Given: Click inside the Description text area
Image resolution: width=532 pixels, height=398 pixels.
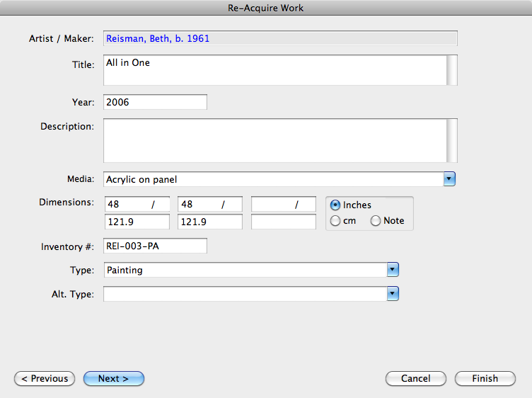Looking at the screenshot, I should point(274,141).
